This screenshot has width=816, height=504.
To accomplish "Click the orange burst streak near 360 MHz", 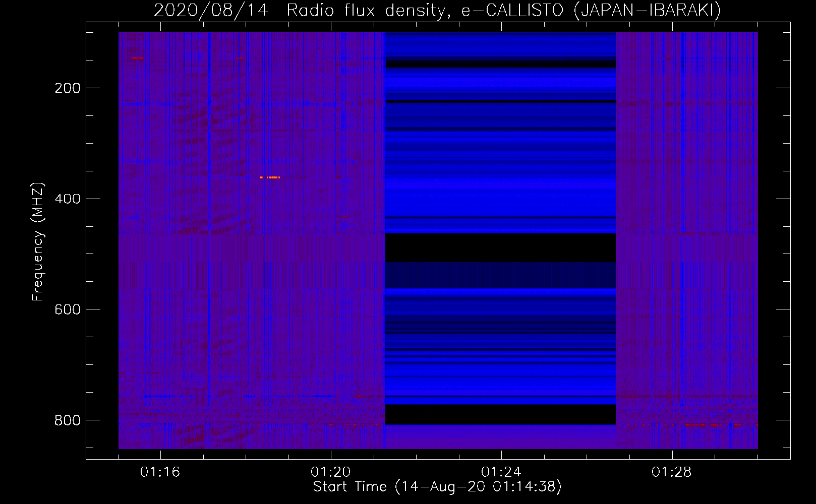I will tap(270, 177).
